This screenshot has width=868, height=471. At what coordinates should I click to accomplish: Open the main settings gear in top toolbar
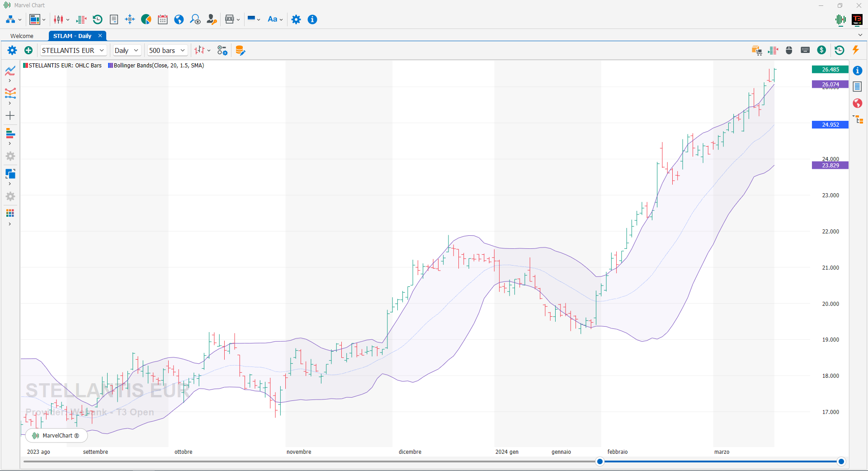296,19
